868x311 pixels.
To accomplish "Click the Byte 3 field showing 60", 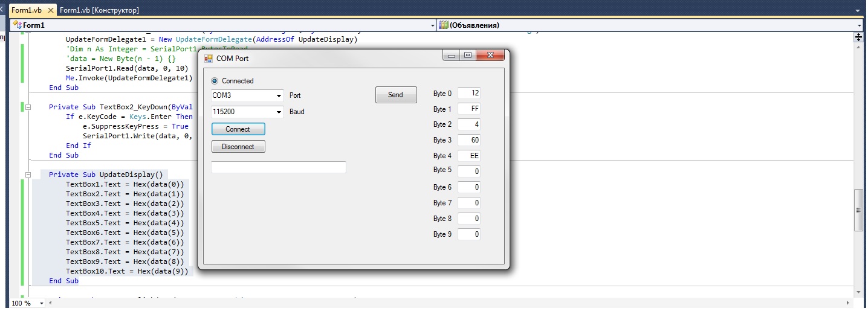I will (x=469, y=140).
